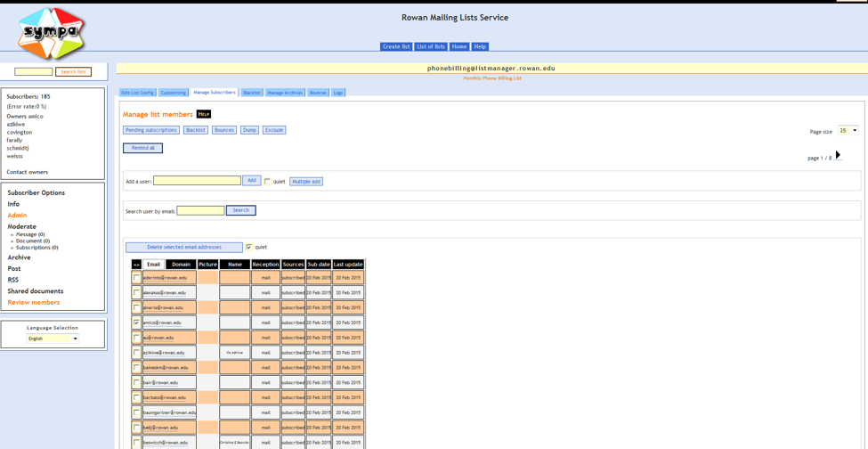Click Create list in top menu

pos(396,46)
